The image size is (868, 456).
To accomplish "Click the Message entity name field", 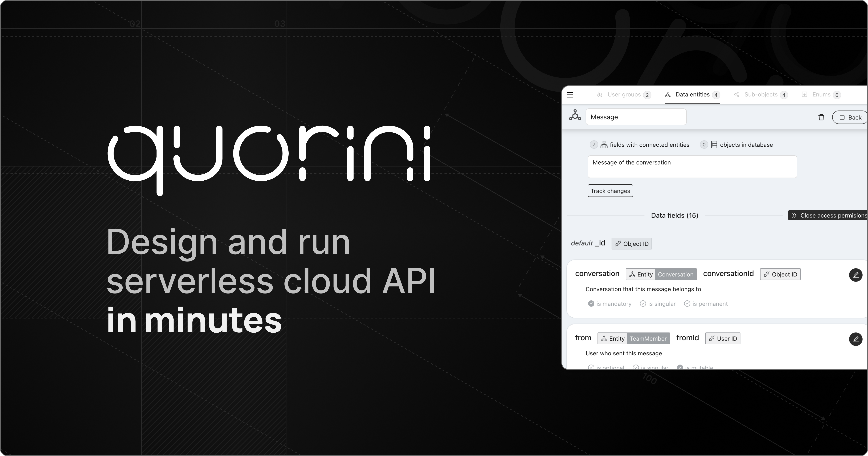I will (x=635, y=117).
